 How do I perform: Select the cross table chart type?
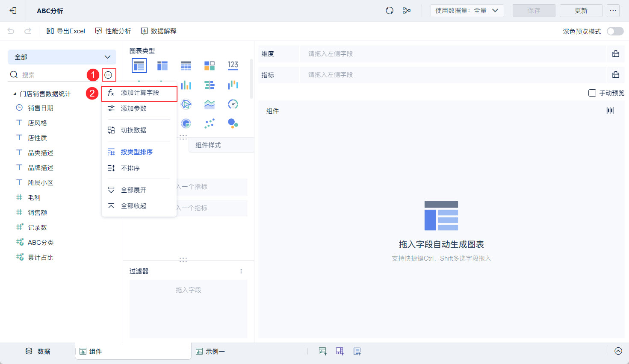tap(162, 65)
